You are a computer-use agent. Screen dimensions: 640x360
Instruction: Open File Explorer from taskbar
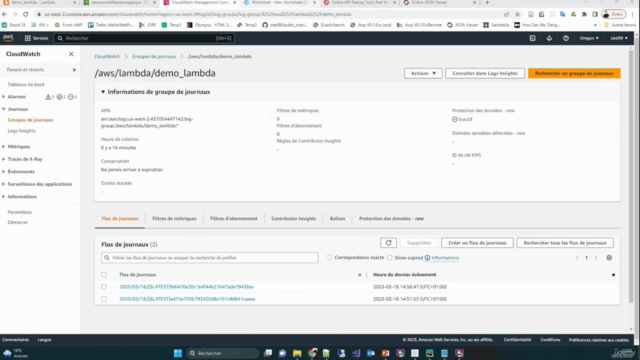[297, 353]
